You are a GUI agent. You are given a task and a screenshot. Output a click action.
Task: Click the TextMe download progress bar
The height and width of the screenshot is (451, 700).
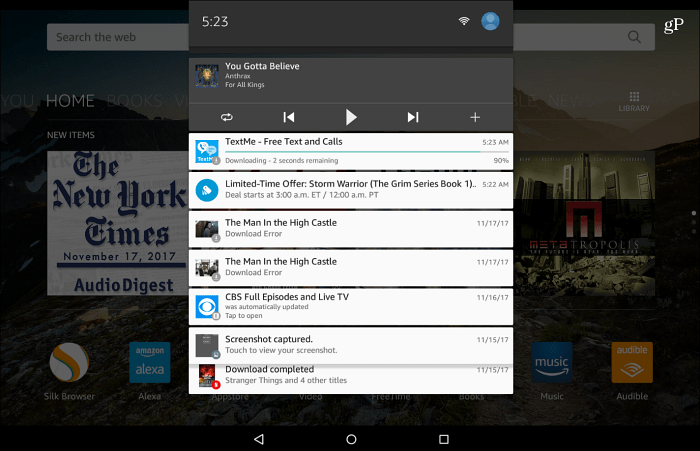click(x=367, y=152)
